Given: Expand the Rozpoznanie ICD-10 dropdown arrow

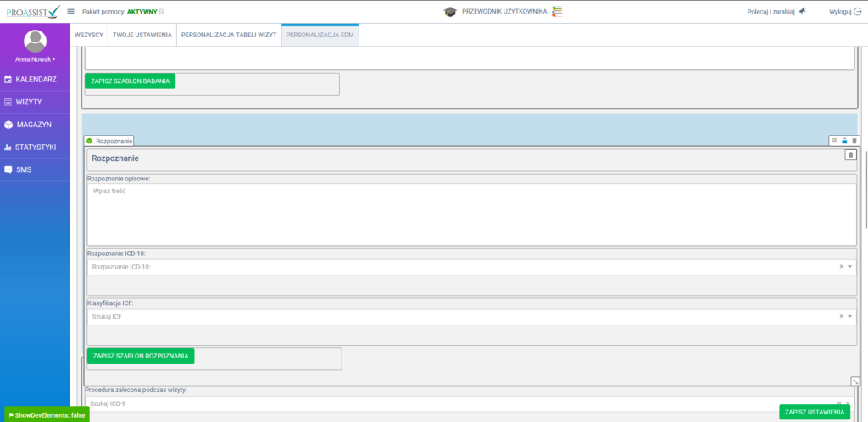Looking at the screenshot, I should [x=850, y=267].
